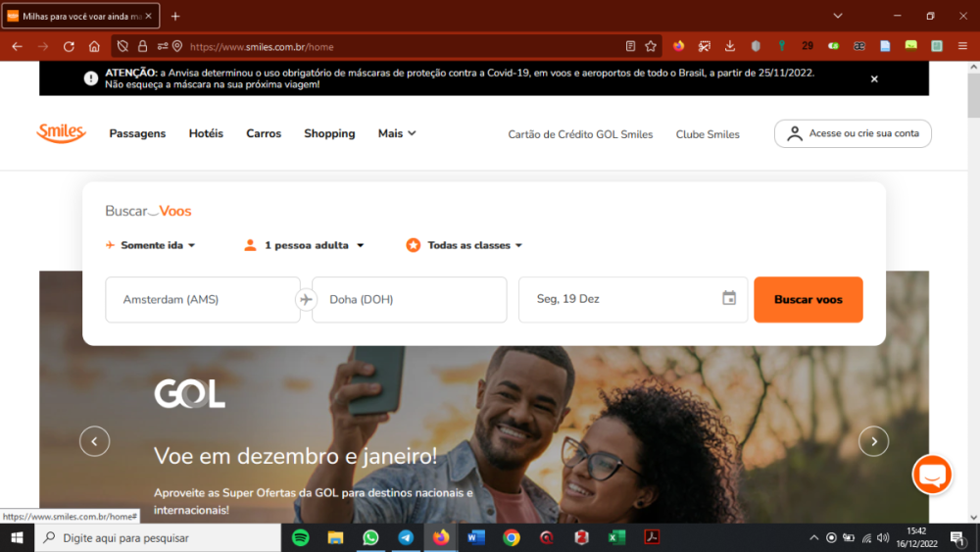Viewport: 980px width, 552px height.
Task: Click the Amsterdam (AMS) origin field
Action: tap(203, 299)
